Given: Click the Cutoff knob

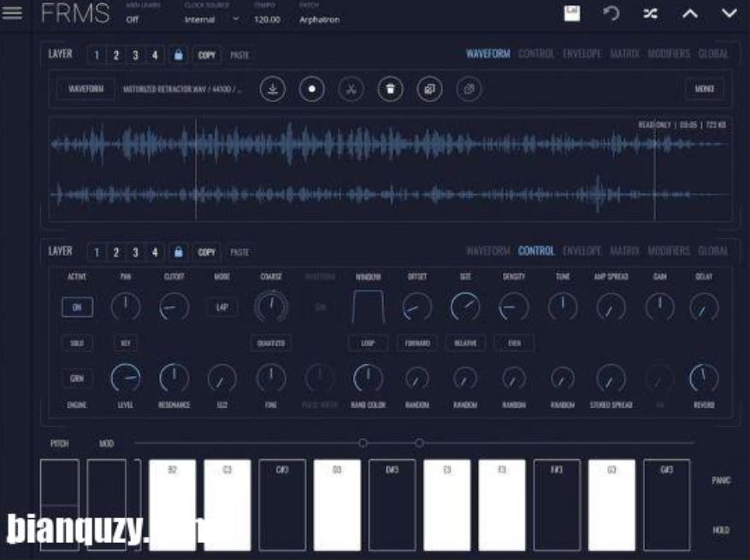Looking at the screenshot, I should click(174, 307).
